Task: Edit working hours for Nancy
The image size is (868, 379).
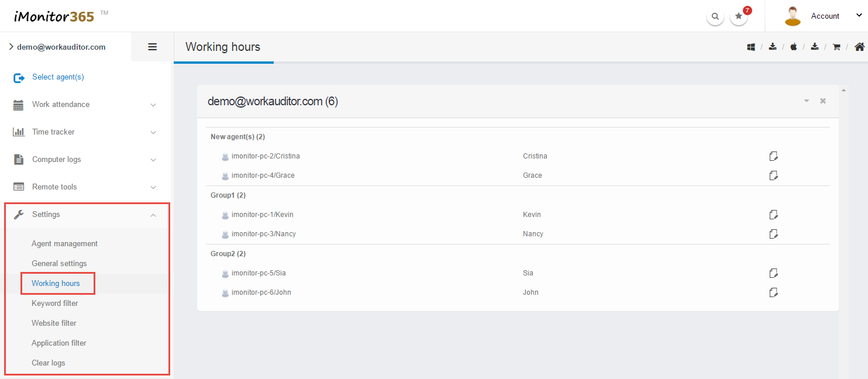Action: pos(773,234)
